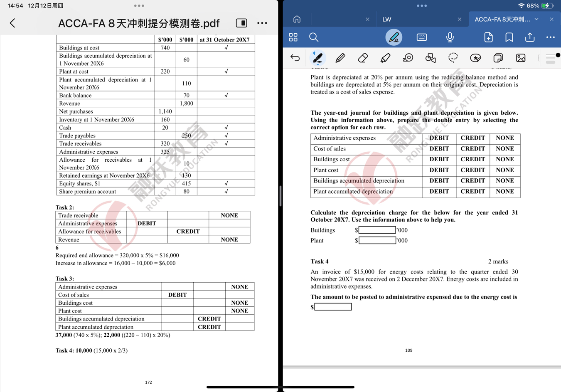The height and width of the screenshot is (392, 561).
Task: Check the battery indicator in status bar
Action: point(548,6)
